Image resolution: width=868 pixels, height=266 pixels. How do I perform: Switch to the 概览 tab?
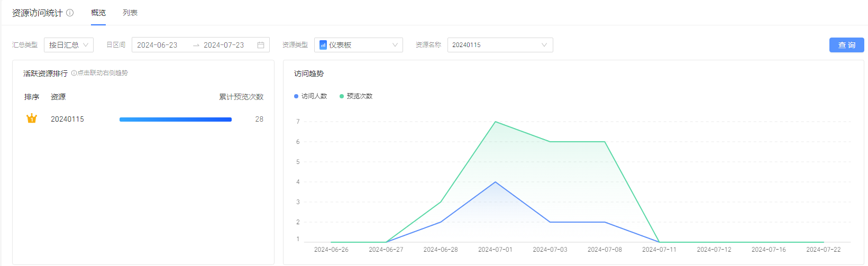98,13
